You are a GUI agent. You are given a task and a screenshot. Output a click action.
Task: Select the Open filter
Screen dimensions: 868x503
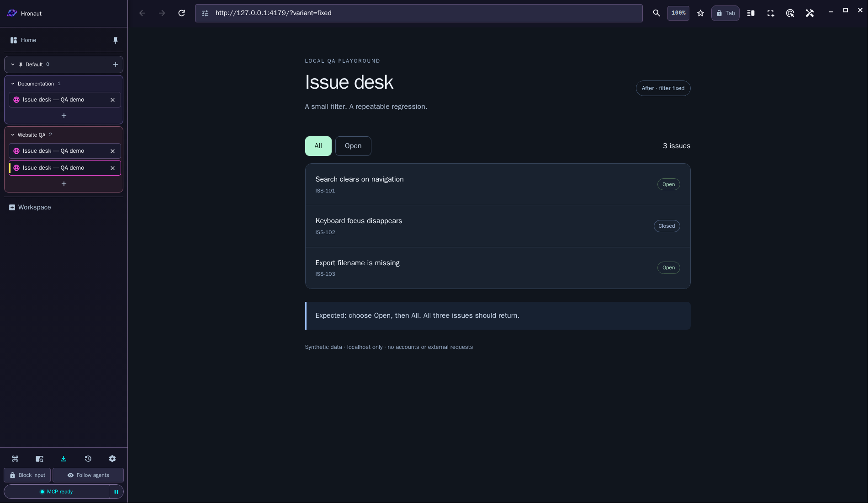pyautogui.click(x=353, y=146)
